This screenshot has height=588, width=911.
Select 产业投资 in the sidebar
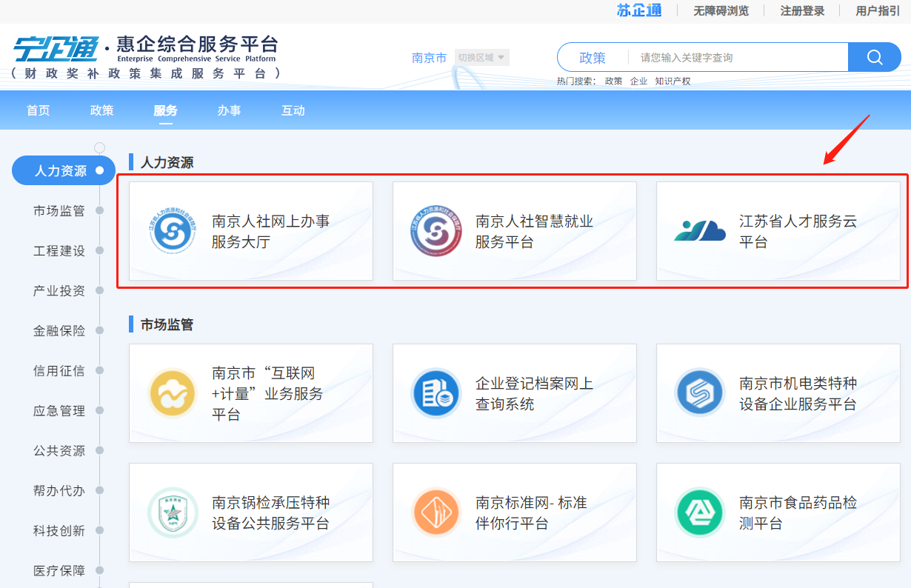coord(59,291)
